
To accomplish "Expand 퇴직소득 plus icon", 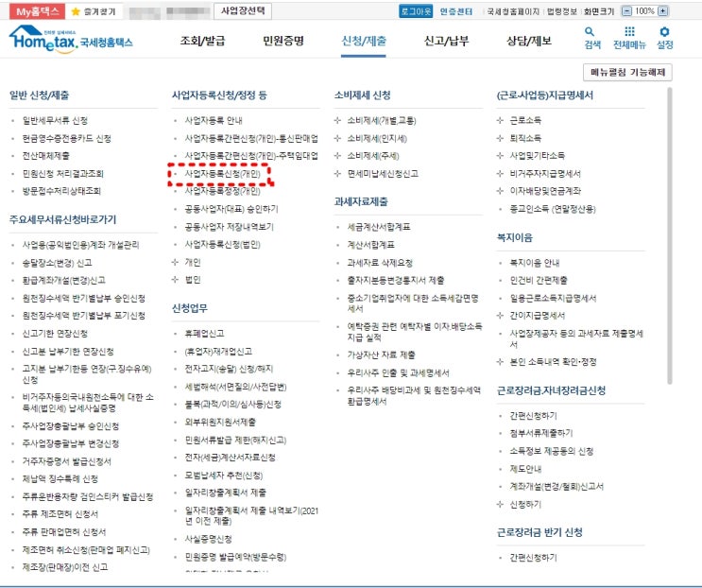I will tap(500, 138).
